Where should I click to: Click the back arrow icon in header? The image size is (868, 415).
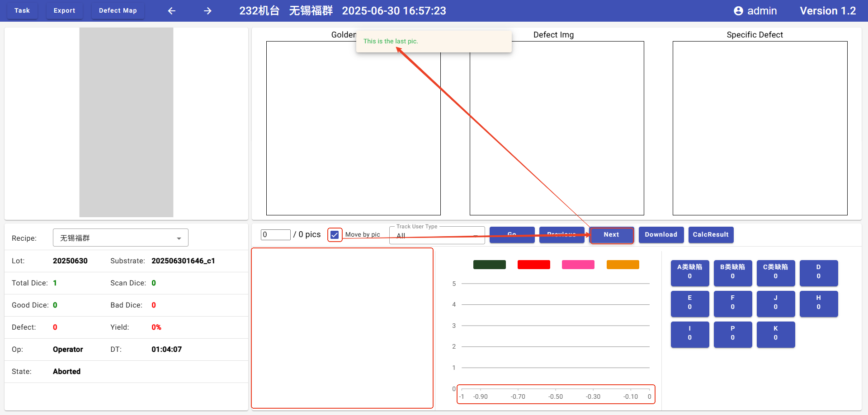point(171,11)
